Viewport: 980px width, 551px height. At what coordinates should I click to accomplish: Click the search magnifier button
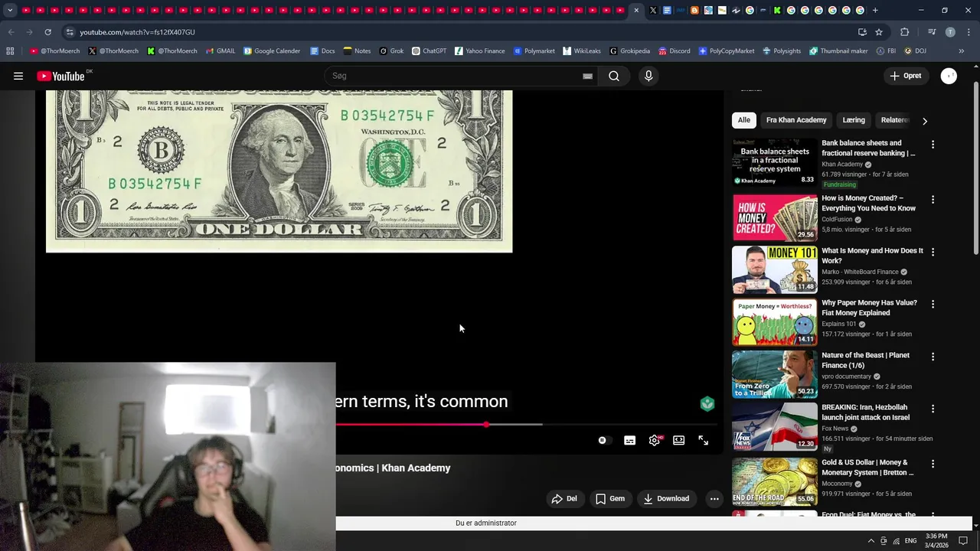point(614,76)
